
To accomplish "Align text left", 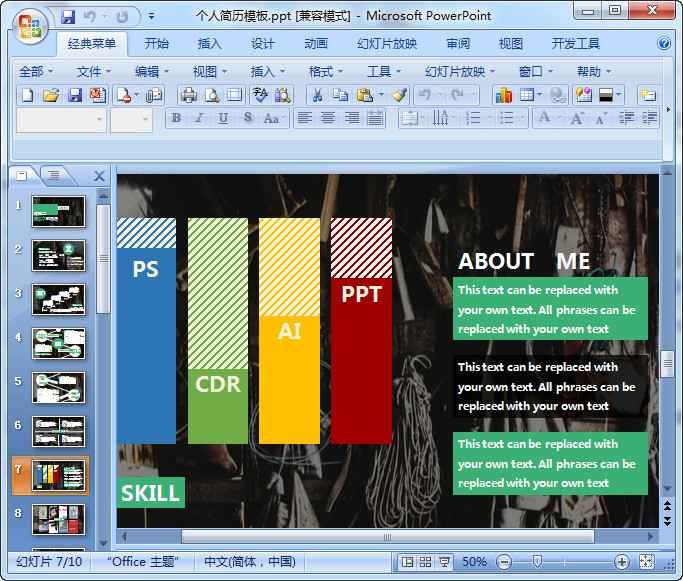I will point(305,118).
